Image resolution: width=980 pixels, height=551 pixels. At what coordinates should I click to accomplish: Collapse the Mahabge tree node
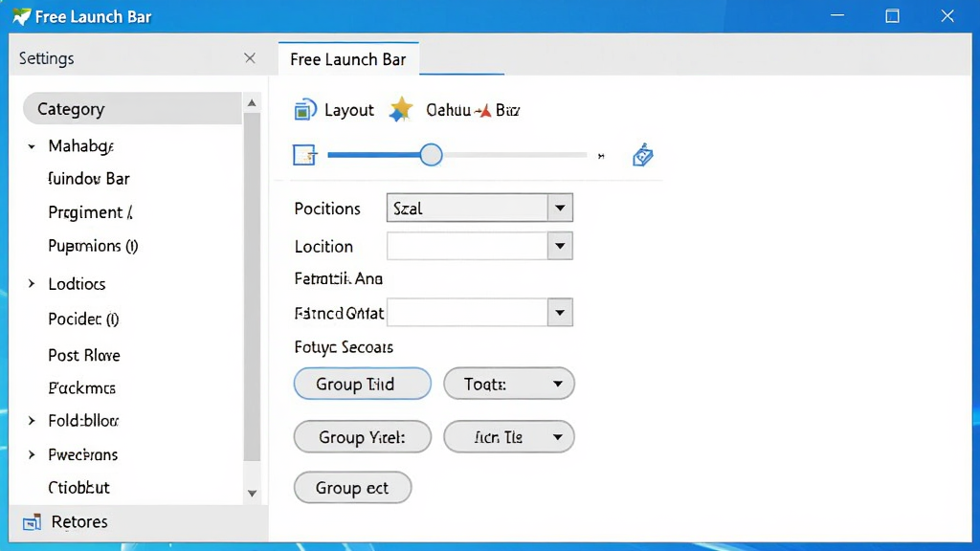click(x=32, y=146)
